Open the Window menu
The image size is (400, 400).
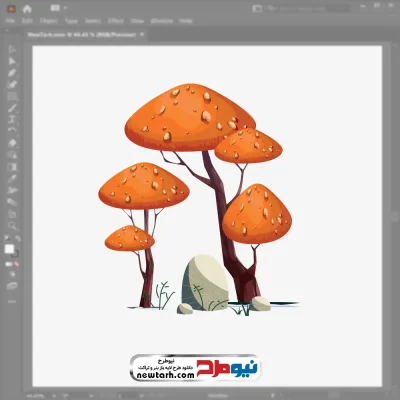tap(162, 21)
